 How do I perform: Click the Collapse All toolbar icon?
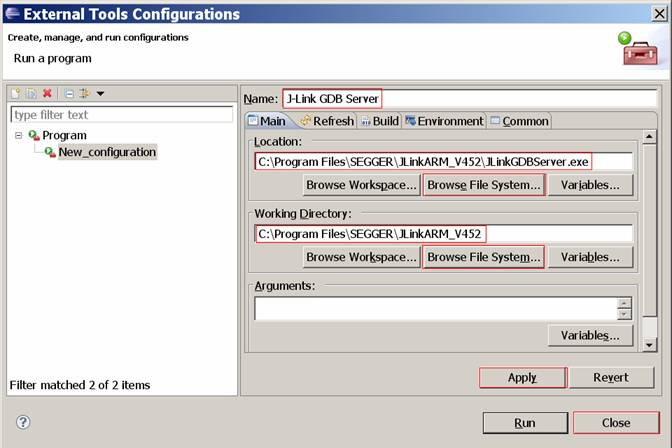(69, 93)
